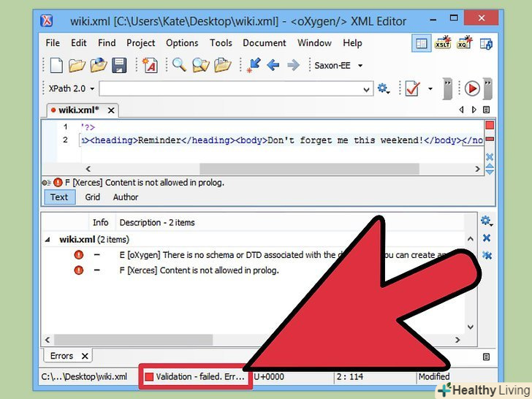
Task: Save the document with the floppy disk icon
Action: click(119, 65)
